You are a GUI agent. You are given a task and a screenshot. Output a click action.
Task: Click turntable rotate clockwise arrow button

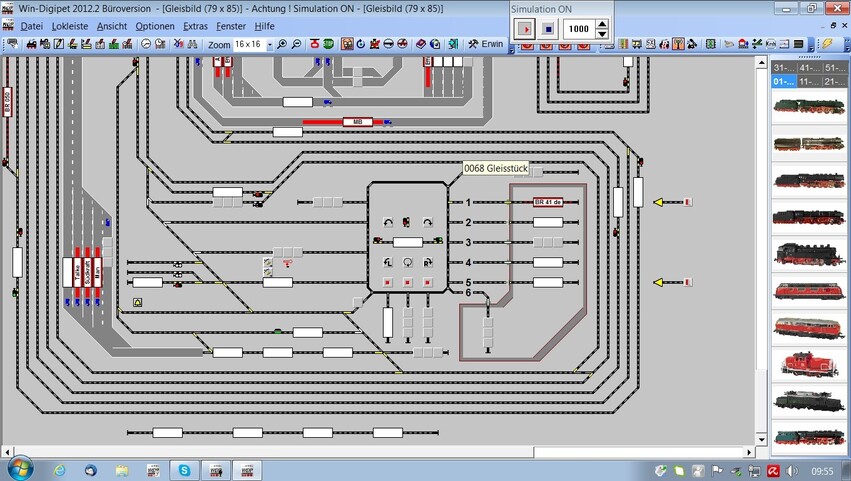pyautogui.click(x=427, y=222)
